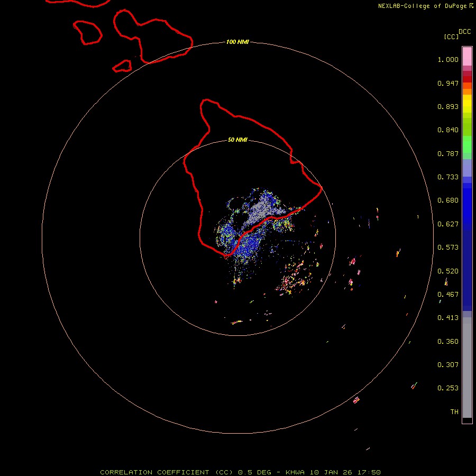Screen dimensions: 476x476
Task: Click the 100 NMI range ring label
Action: (x=237, y=42)
